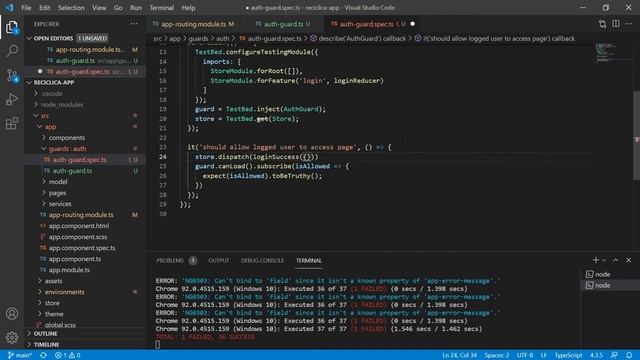This screenshot has width=640, height=360.
Task: Change indentation via Spaces: 2
Action: click(496, 355)
